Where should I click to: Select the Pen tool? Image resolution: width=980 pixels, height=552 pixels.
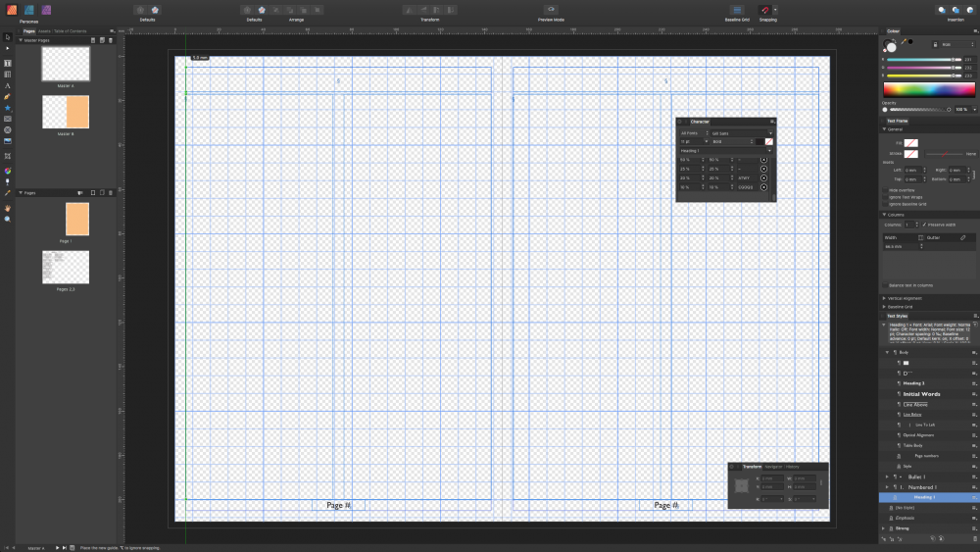8,96
